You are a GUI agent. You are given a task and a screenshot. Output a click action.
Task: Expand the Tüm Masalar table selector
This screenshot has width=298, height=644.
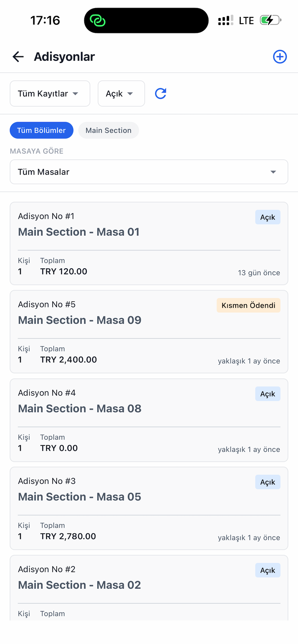149,172
